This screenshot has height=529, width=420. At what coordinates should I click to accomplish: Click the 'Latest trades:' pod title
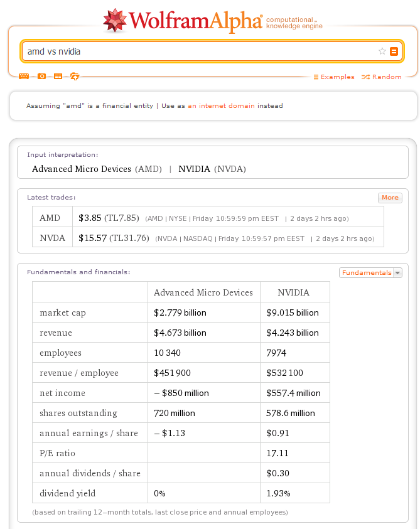coord(51,198)
